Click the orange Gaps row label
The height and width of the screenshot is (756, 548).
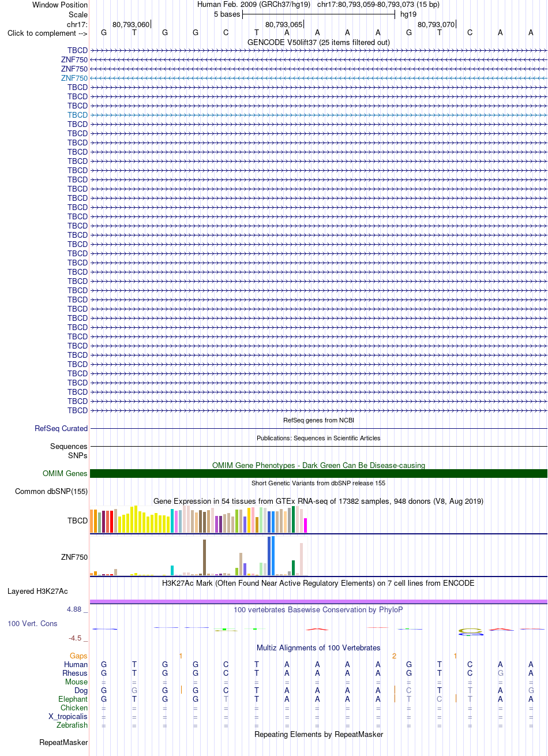(x=79, y=656)
